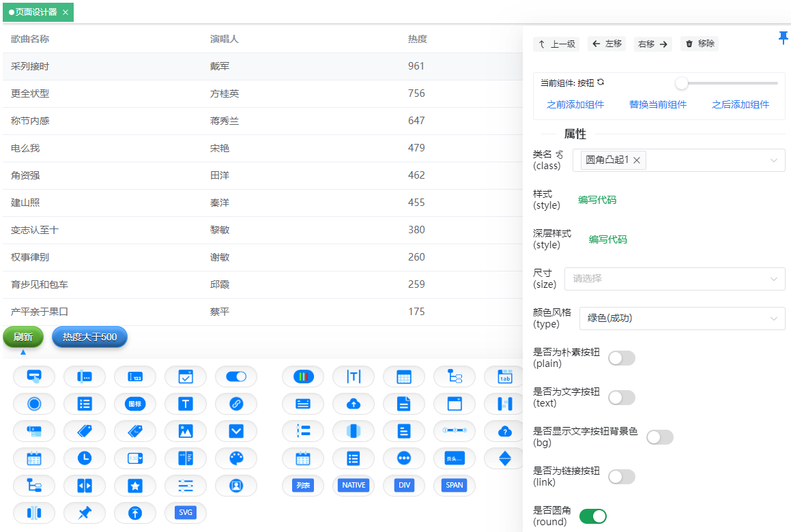791x532 pixels.
Task: Toggle the 是否为朴素按钮 (plain) switch
Action: [622, 358]
